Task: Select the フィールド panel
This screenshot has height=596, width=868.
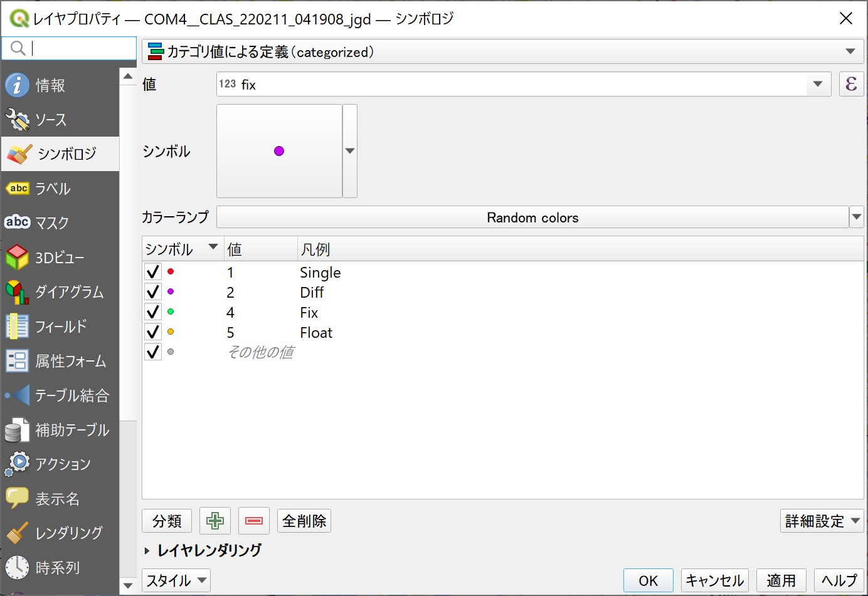Action: coord(60,326)
